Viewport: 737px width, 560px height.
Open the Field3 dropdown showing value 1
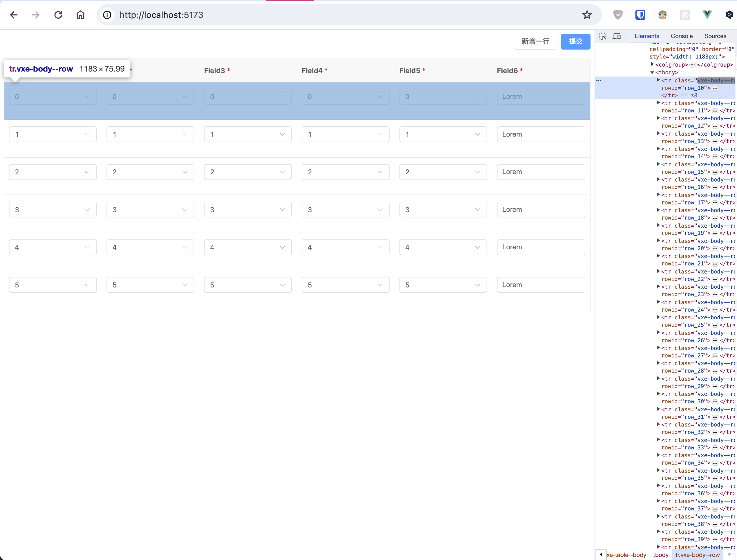pyautogui.click(x=248, y=134)
